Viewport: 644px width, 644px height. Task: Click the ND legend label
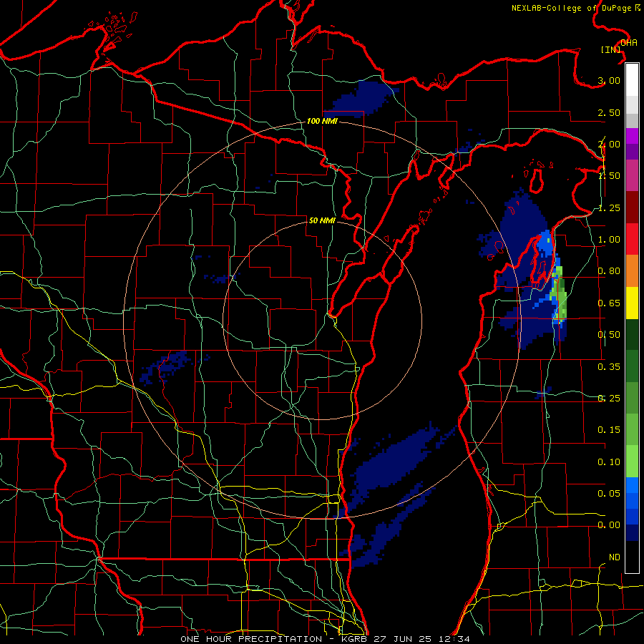click(615, 557)
